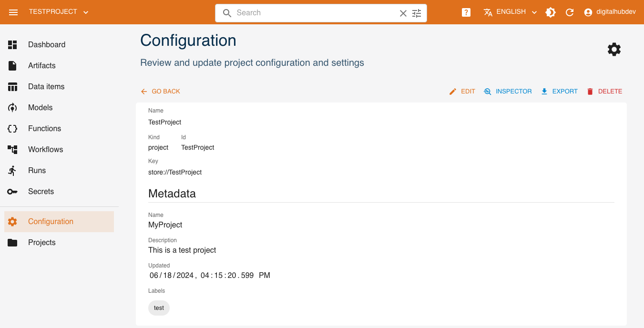Toggle the light/dark theme icon
Viewport: 644px width, 328px height.
[x=551, y=12]
